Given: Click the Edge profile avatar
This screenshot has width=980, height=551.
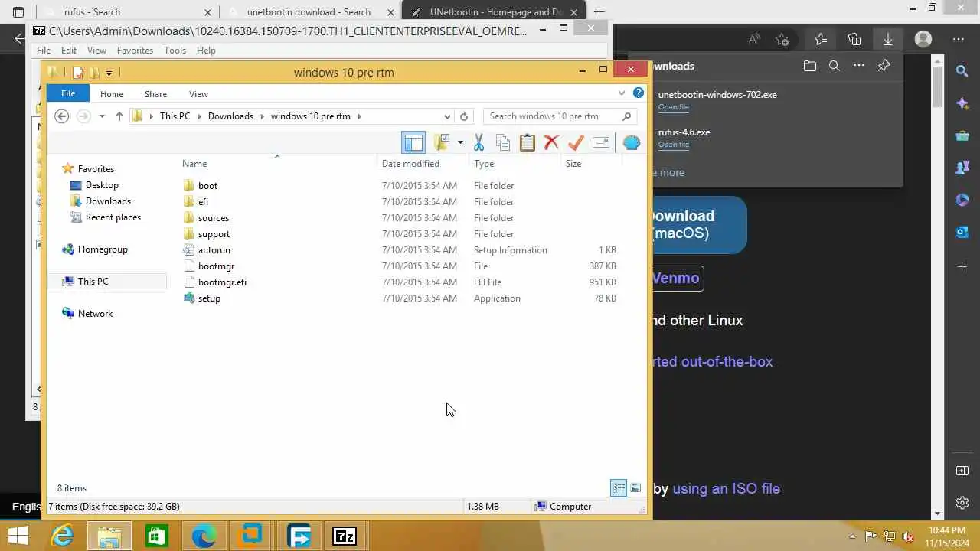Looking at the screenshot, I should pyautogui.click(x=923, y=39).
